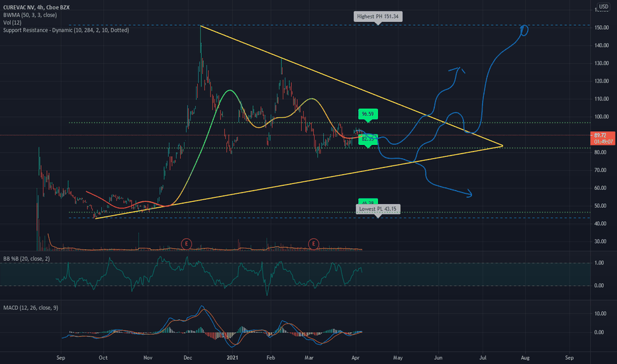This screenshot has height=364, width=617.
Task: Open the USD currency selector
Action: 603,7
